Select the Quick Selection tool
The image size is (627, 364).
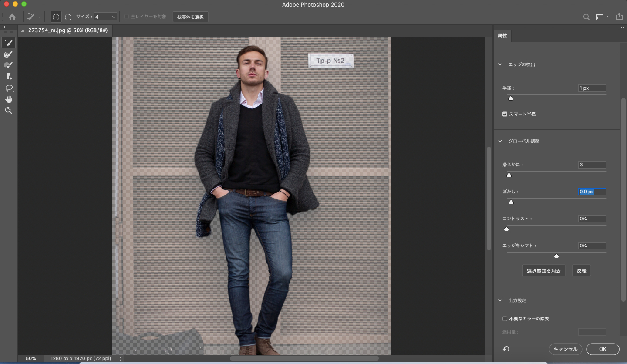pyautogui.click(x=8, y=43)
